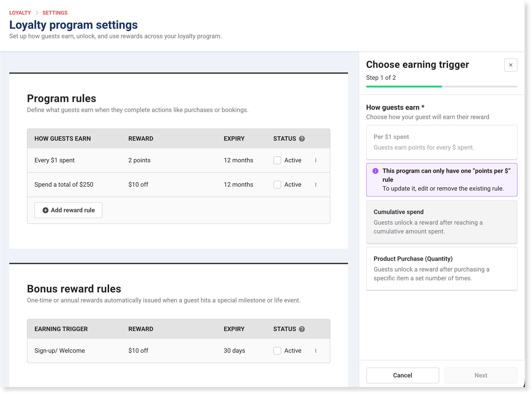Image resolution: width=532 pixels, height=394 pixels.
Task: Click the 'Every $1 spent' row label
Action: tap(54, 160)
